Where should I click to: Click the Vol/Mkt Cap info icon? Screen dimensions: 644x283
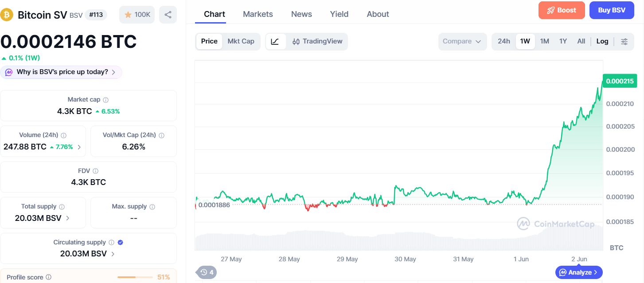(162, 135)
